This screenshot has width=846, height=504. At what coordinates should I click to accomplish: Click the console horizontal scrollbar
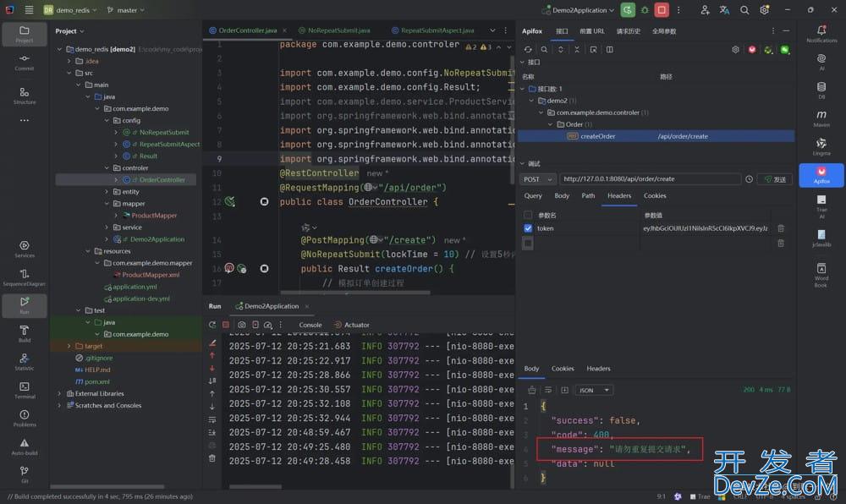(255, 487)
